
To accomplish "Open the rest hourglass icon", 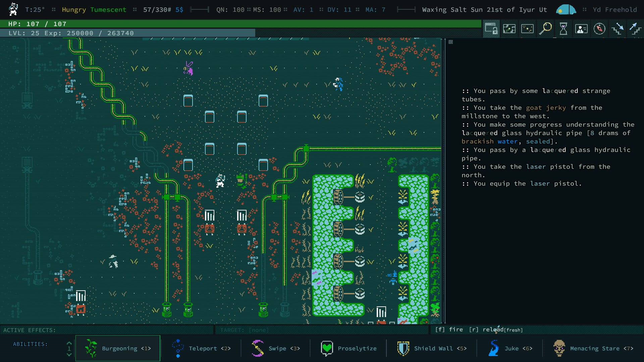I will point(564,29).
